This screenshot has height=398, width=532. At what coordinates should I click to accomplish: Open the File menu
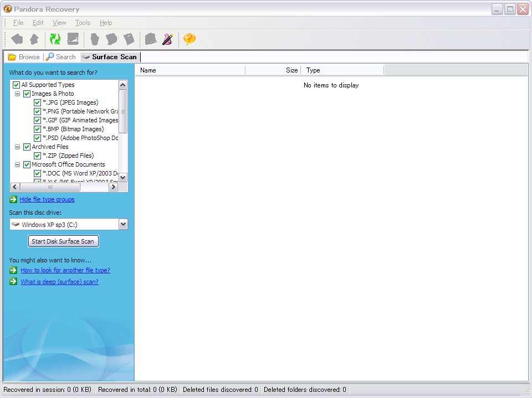(x=18, y=23)
